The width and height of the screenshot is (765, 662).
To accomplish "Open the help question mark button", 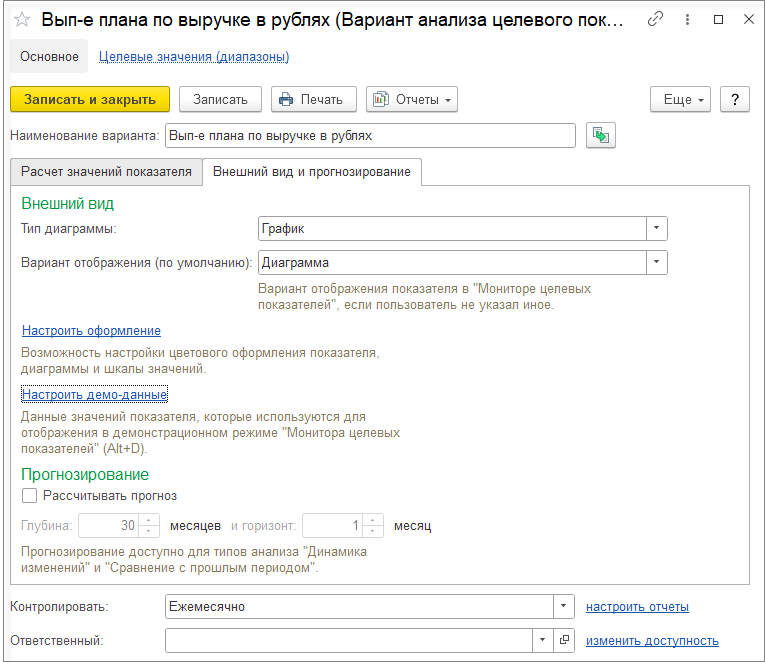I will click(x=735, y=100).
